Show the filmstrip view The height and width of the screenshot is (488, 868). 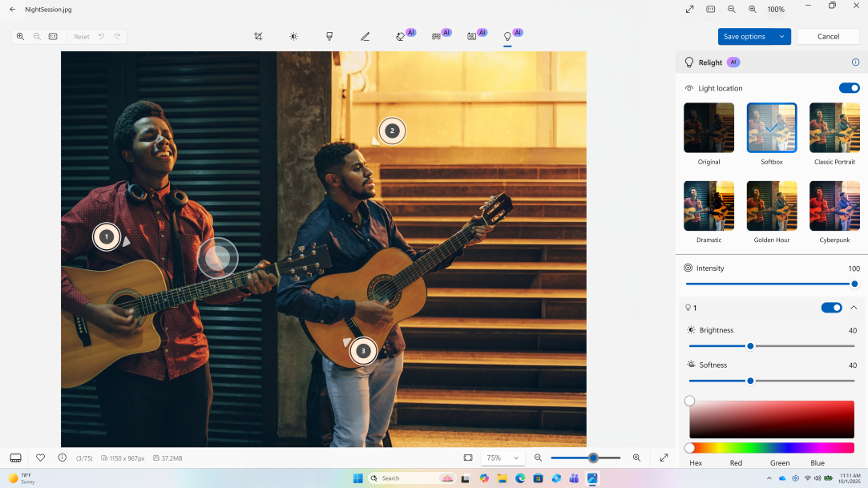(14, 458)
